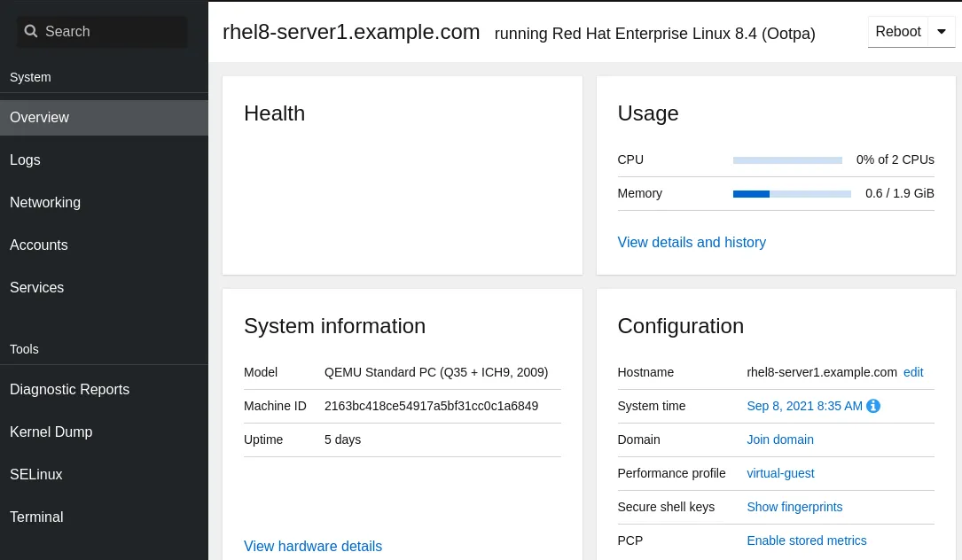Open the SELinux page
Screen dimensions: 962x560
tap(35, 475)
